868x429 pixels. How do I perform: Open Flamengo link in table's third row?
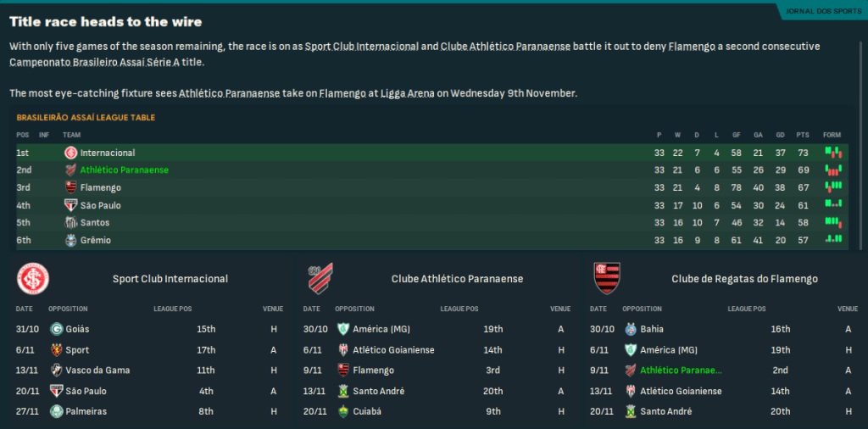point(100,188)
